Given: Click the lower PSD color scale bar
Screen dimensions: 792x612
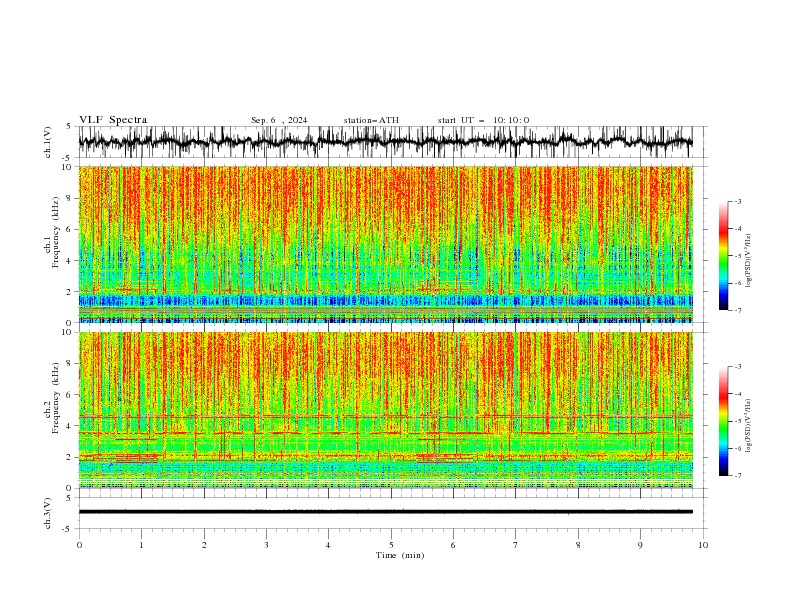Looking at the screenshot, I should point(723,421).
